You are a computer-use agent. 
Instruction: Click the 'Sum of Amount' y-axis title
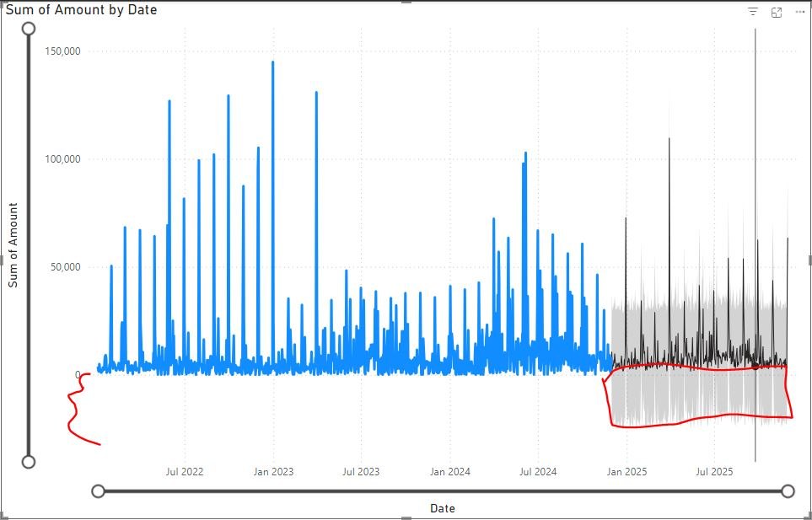point(13,245)
